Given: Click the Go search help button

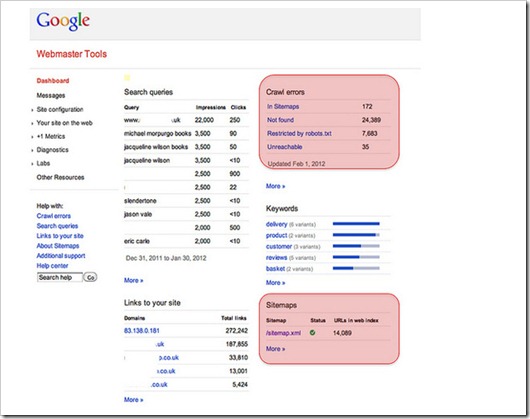Looking at the screenshot, I should (90, 277).
